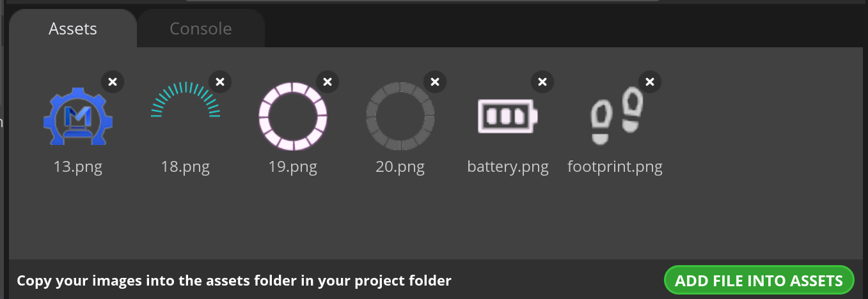This screenshot has height=299, width=868.
Task: Select the battery icon asset image
Action: coord(508,116)
